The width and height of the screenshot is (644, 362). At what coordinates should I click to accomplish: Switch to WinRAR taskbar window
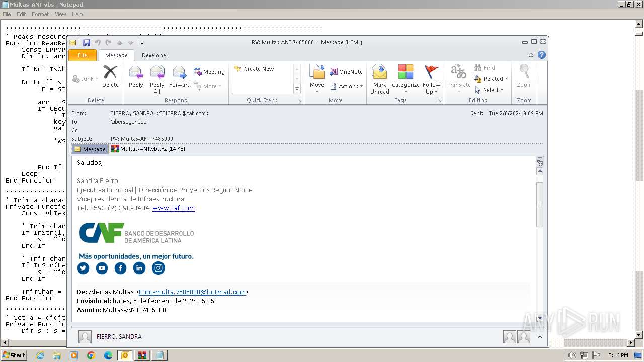coord(142,355)
